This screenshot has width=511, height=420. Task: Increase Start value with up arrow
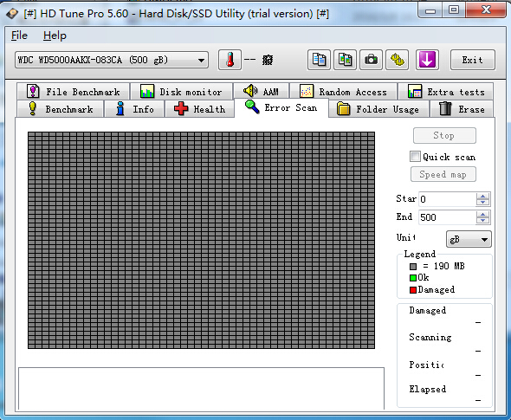[482, 197]
